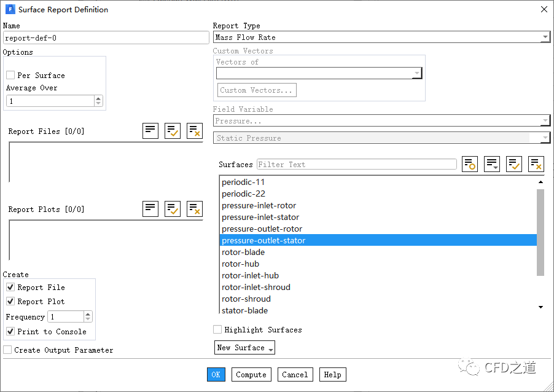
Task: Select all Report Files icon
Action: 173,130
